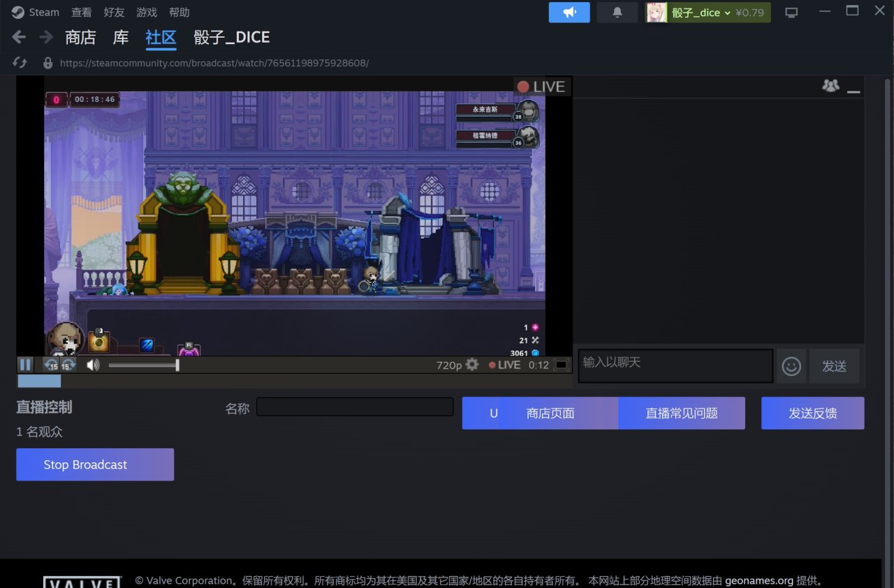Click the U update button
Viewport: 894px width, 588px height.
tap(494, 413)
